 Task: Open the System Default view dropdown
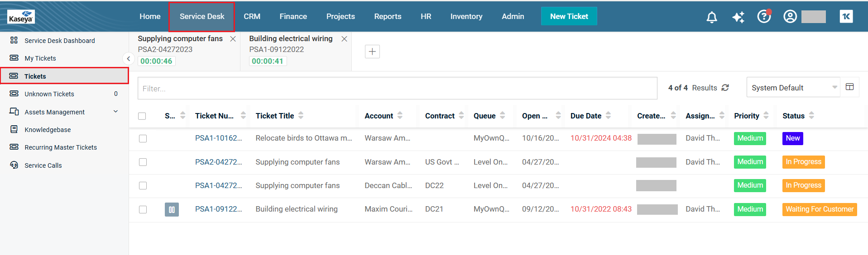point(793,88)
